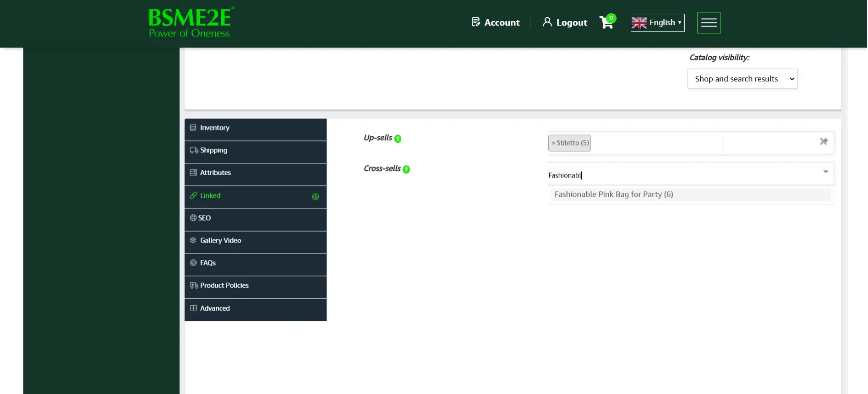The height and width of the screenshot is (394, 868).
Task: Open the Product Policies tab
Action: 255,287
